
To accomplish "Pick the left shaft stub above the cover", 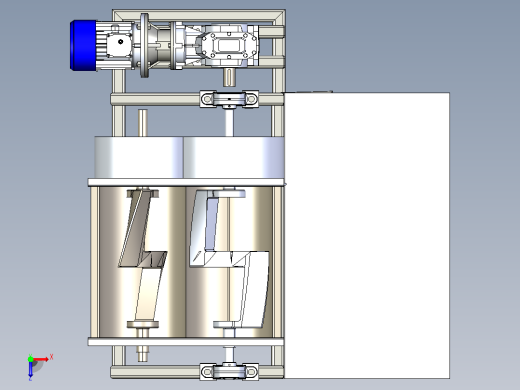I will point(143,123).
